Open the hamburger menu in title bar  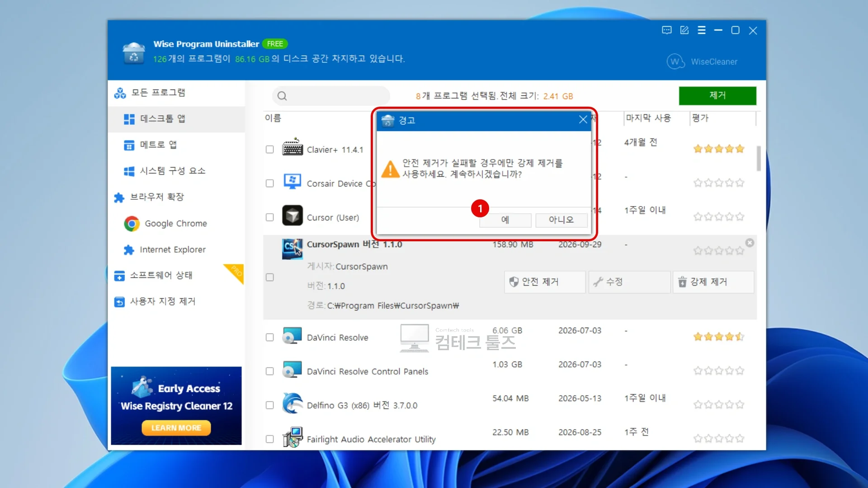point(702,30)
